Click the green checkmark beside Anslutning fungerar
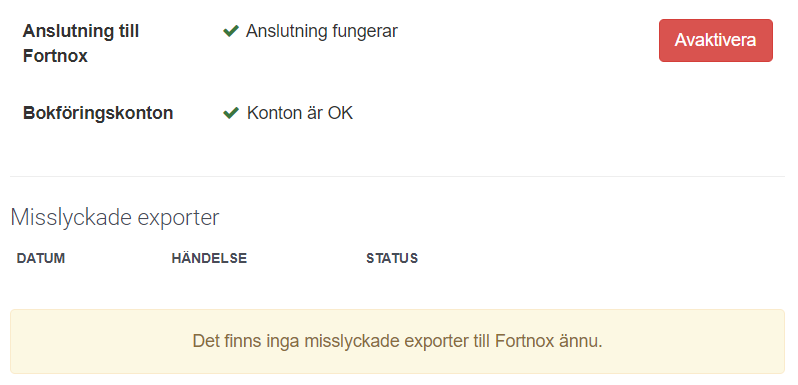Screen dimensions: 798x385 click(231, 32)
